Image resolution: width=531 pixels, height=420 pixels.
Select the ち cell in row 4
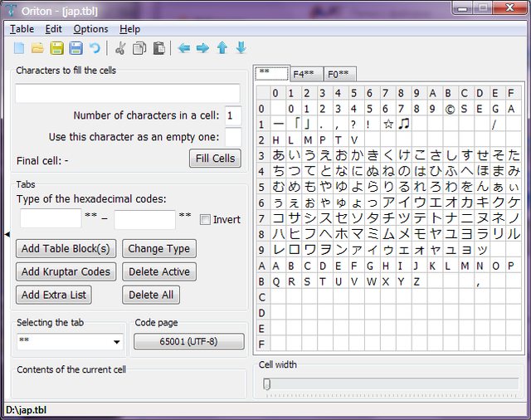click(x=278, y=171)
